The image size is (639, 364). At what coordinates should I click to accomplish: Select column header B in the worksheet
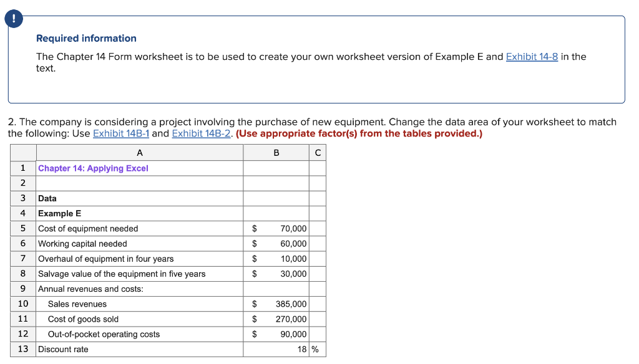pyautogui.click(x=276, y=152)
